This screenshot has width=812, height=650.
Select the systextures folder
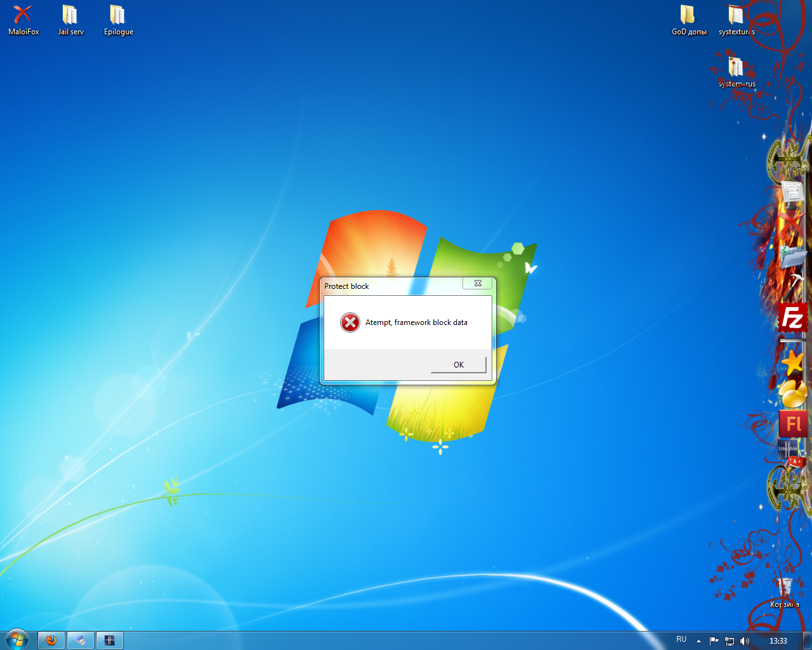pyautogui.click(x=737, y=20)
